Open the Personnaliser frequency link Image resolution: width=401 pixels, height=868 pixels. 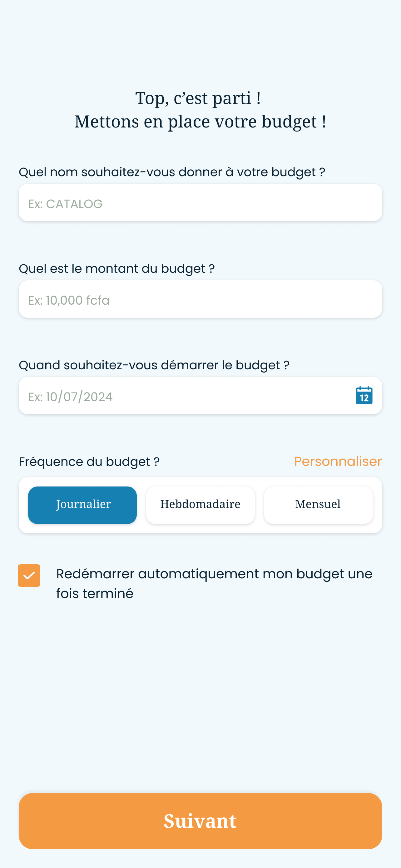[338, 461]
